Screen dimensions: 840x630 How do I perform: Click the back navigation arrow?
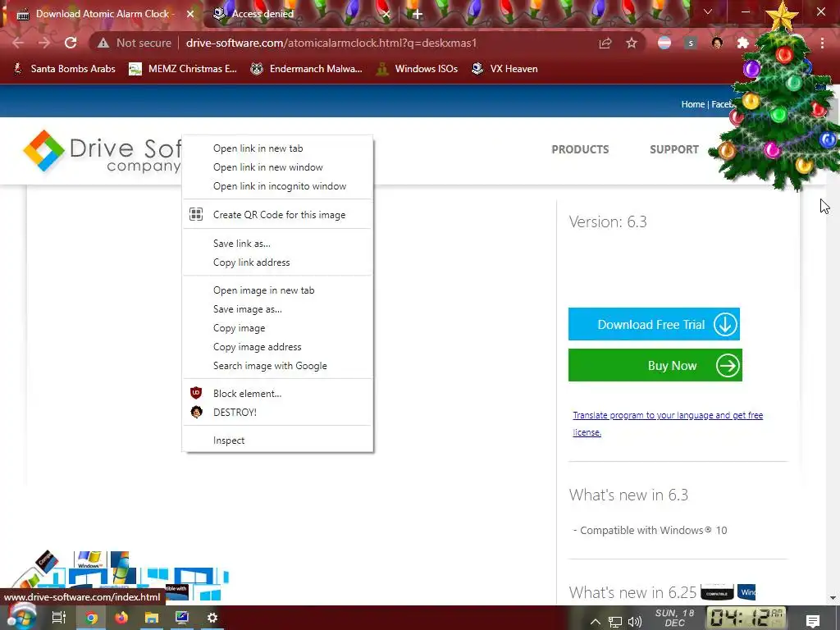(18, 43)
